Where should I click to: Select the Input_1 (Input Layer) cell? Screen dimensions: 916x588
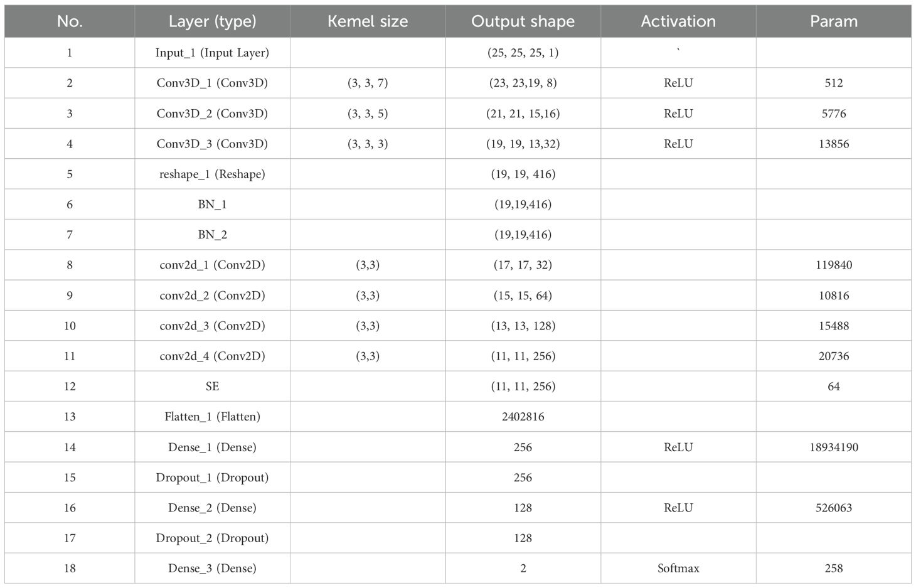[212, 53]
